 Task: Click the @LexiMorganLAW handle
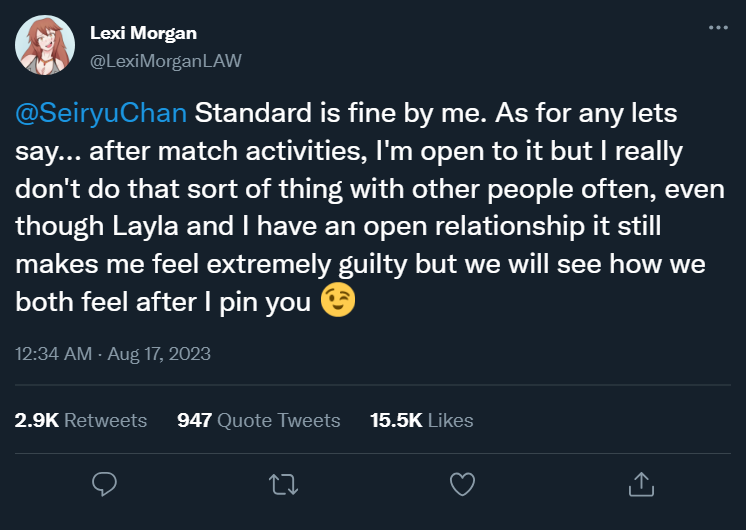(x=166, y=60)
